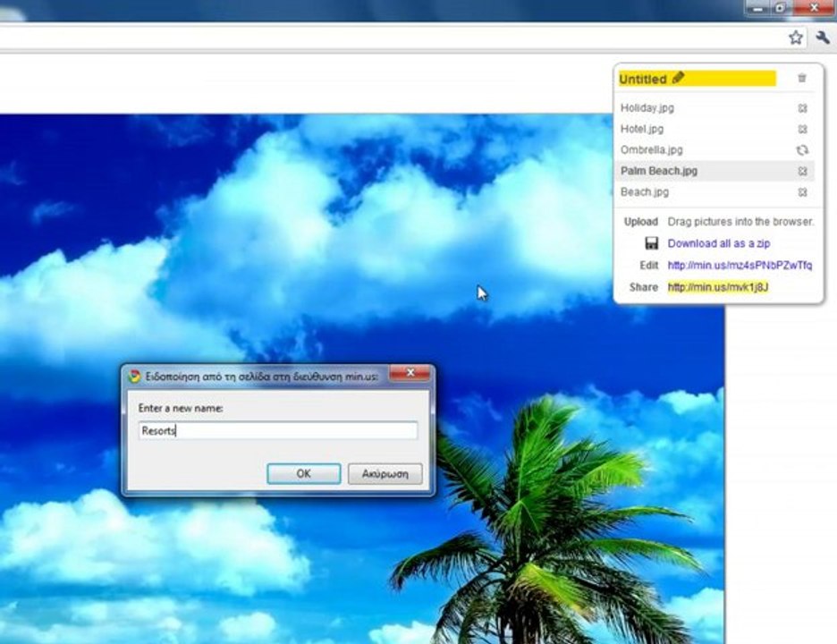The width and height of the screenshot is (837, 644).
Task: Open the Share link min.us/mvk1j8J
Action: (x=718, y=287)
